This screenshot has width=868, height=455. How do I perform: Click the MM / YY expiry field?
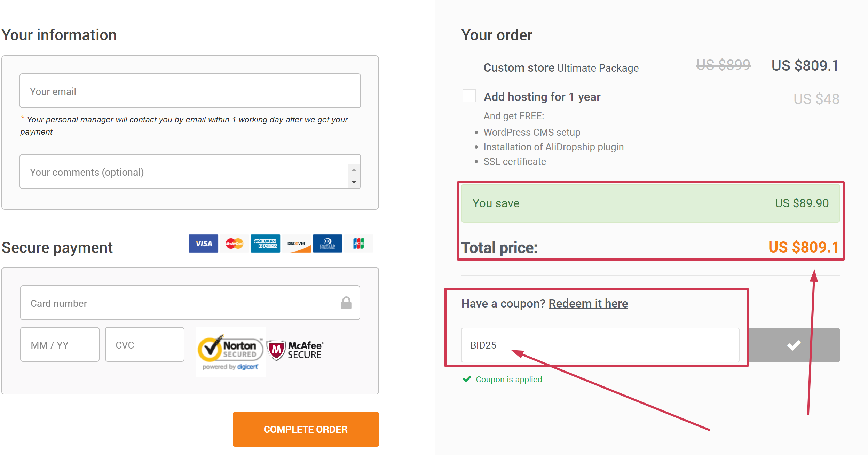pyautogui.click(x=60, y=344)
